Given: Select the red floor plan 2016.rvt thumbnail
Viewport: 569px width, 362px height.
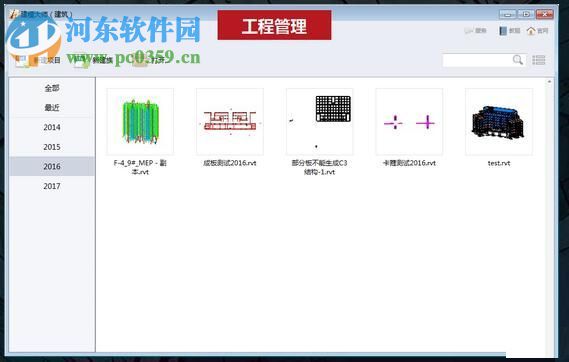Looking at the screenshot, I should [x=230, y=122].
